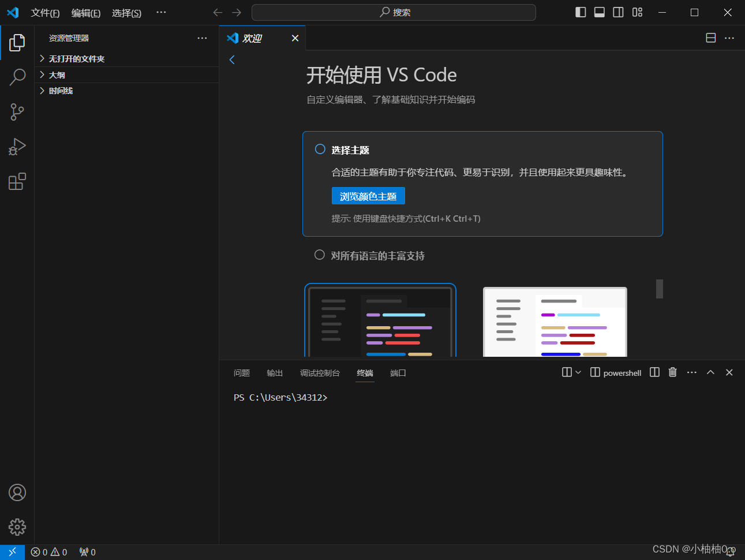Click the 浏览颜色主题 button
Viewport: 745px width, 560px height.
368,196
